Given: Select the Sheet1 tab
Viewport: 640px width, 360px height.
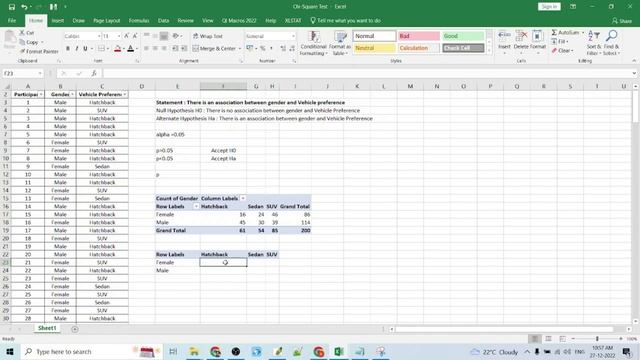Looking at the screenshot, I should click(47, 328).
